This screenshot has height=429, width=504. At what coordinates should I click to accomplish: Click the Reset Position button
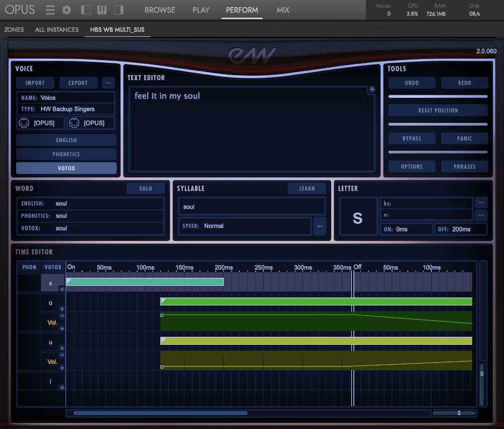[438, 110]
